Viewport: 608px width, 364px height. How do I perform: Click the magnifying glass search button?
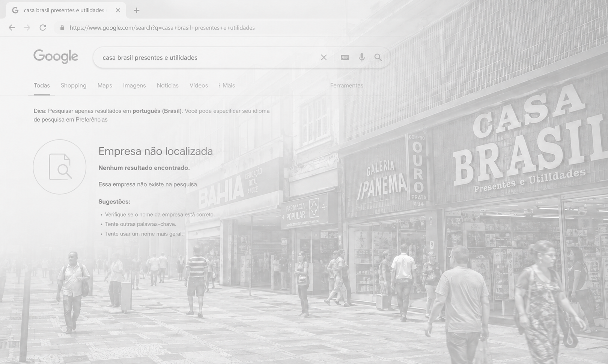tap(378, 57)
